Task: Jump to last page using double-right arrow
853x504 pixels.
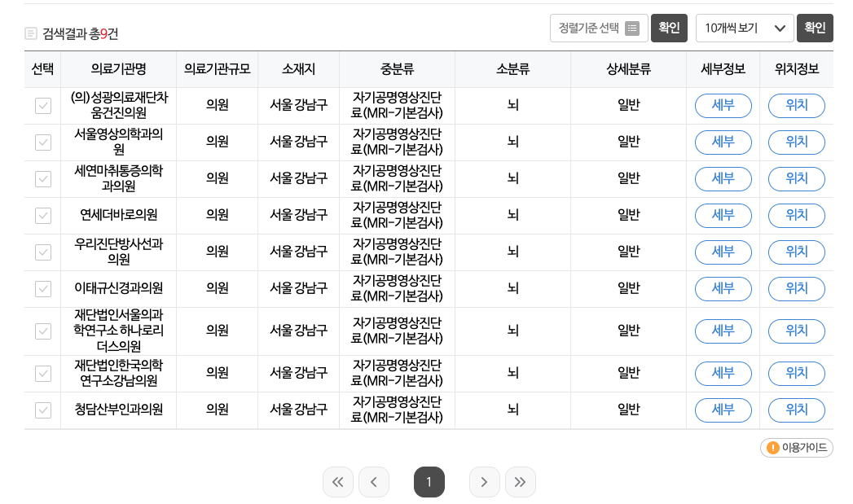Action: point(521,482)
